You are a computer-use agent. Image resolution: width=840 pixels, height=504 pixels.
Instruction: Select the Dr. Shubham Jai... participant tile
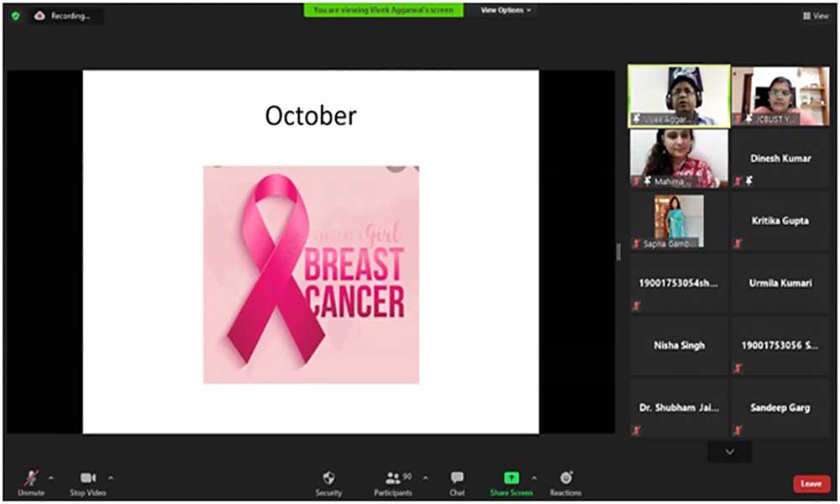tap(679, 408)
